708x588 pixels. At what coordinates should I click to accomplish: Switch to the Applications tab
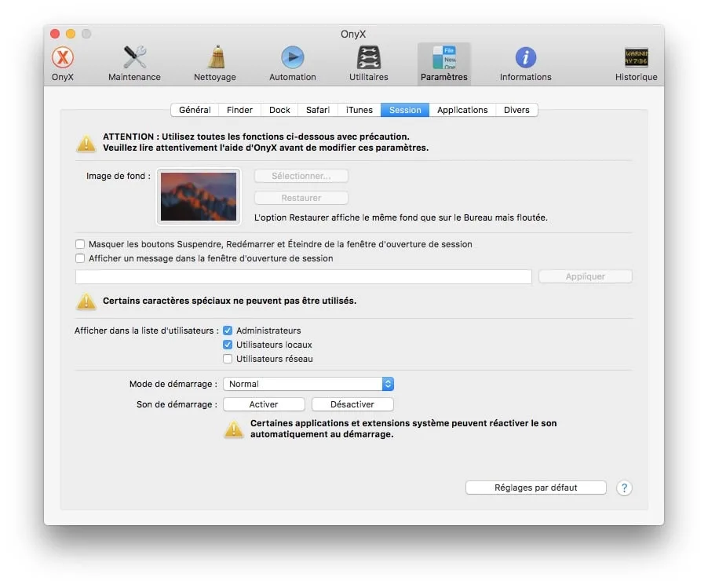462,110
